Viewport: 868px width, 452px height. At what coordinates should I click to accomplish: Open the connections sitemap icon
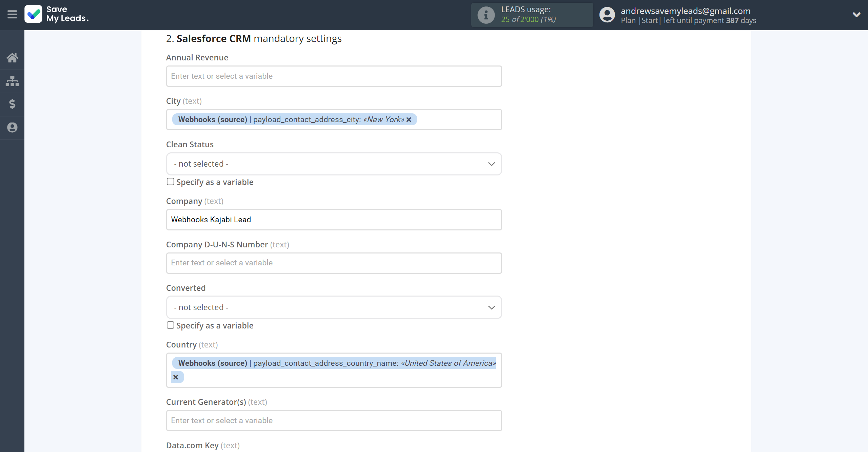(x=12, y=81)
